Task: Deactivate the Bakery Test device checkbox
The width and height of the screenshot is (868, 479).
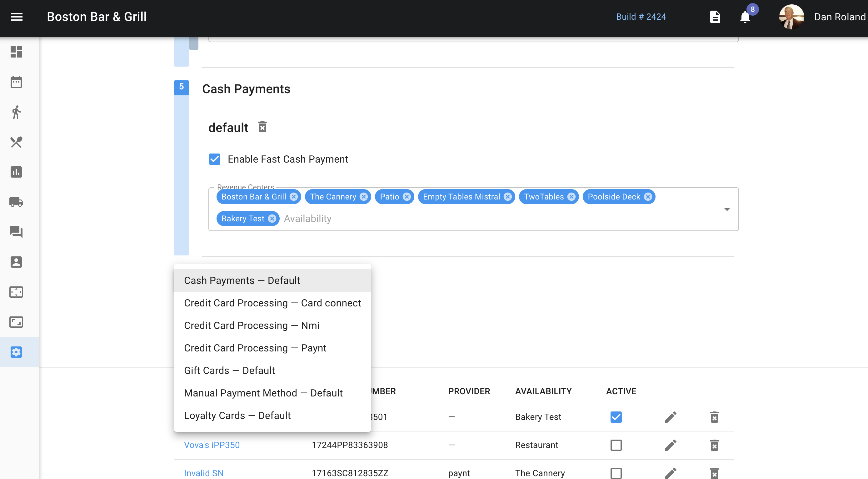Action: click(x=616, y=417)
